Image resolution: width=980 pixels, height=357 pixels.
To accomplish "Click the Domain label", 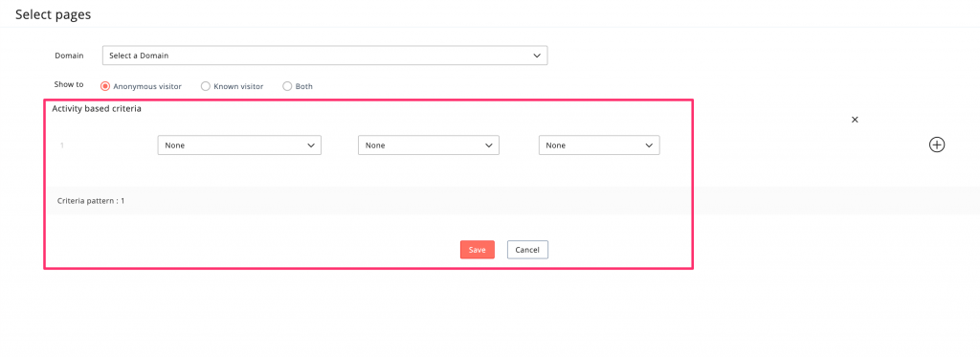I will tap(69, 55).
